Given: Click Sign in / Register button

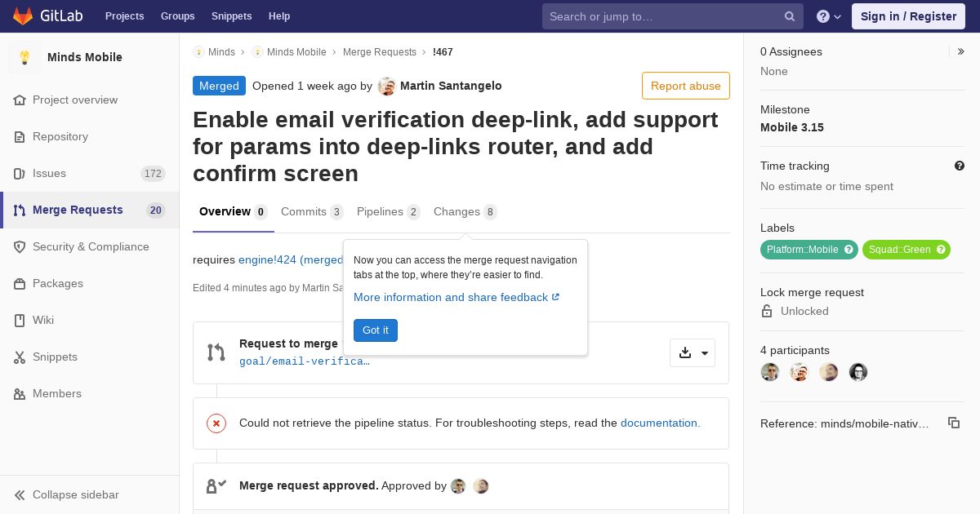Looking at the screenshot, I should pos(908,16).
